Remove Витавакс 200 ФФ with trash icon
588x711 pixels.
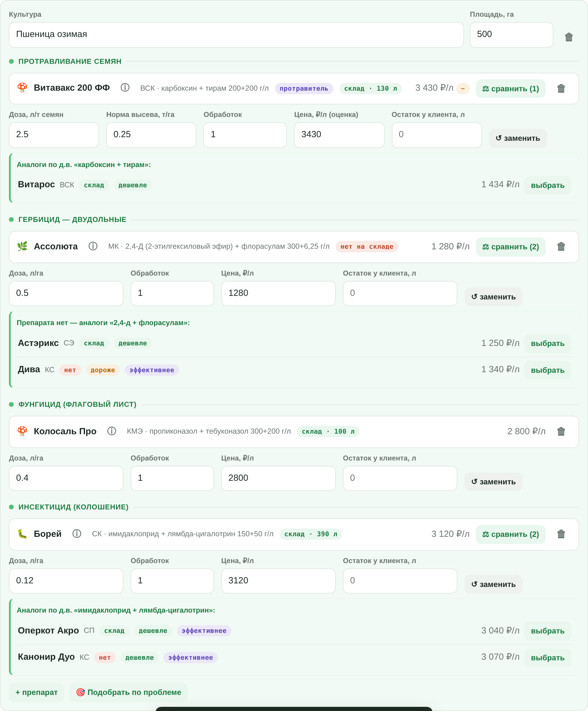pyautogui.click(x=561, y=89)
